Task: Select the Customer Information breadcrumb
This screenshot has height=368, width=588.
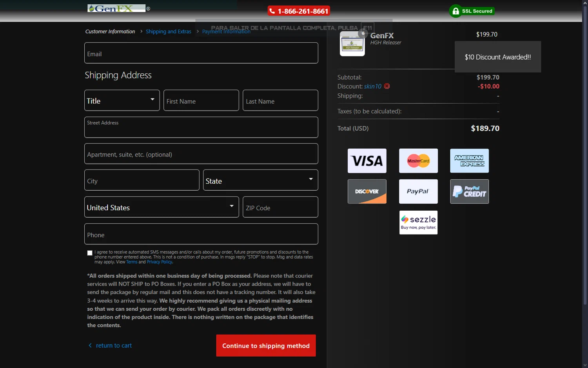Action: 110,31
